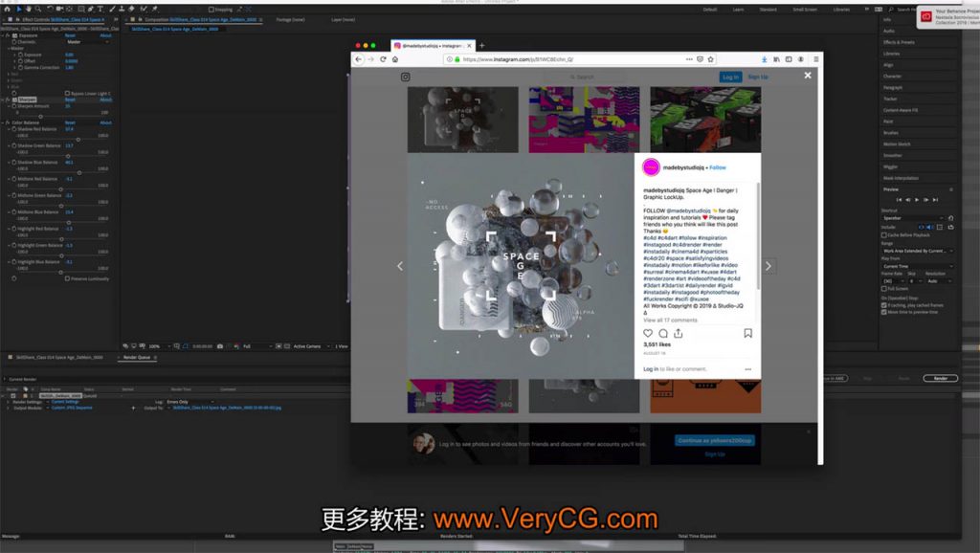The width and height of the screenshot is (980, 553).
Task: Select the Libraries workspace
Action: 841,10
